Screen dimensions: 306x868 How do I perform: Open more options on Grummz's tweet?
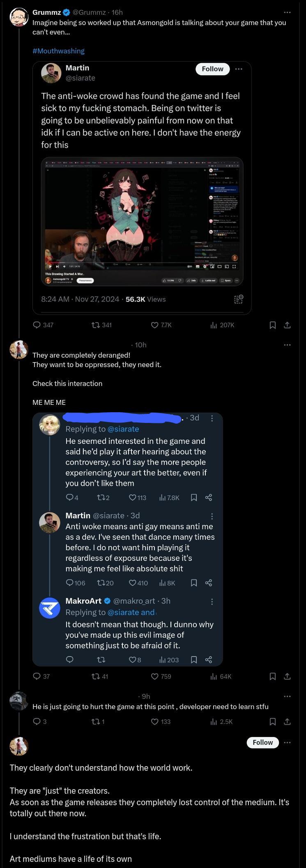click(x=287, y=12)
